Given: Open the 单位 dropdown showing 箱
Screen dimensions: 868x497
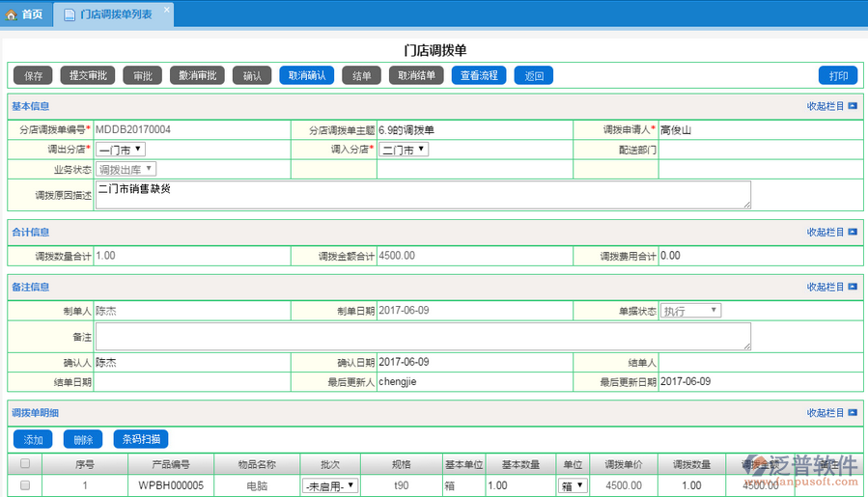Looking at the screenshot, I should 574,485.
